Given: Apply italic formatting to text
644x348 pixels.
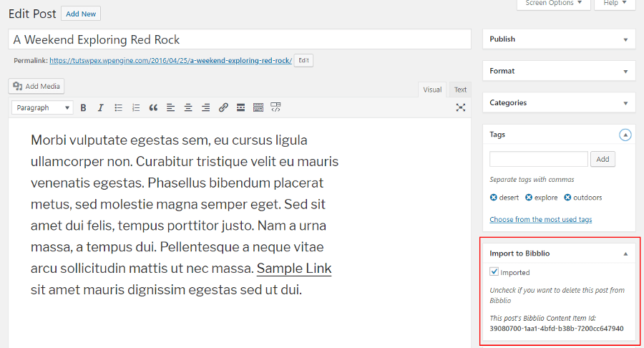Looking at the screenshot, I should coord(101,107).
